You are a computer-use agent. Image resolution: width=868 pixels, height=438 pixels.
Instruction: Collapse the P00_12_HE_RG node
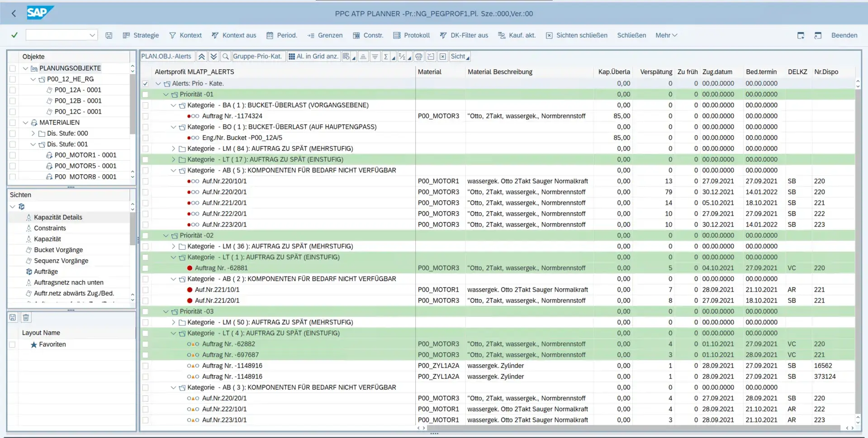(x=33, y=79)
